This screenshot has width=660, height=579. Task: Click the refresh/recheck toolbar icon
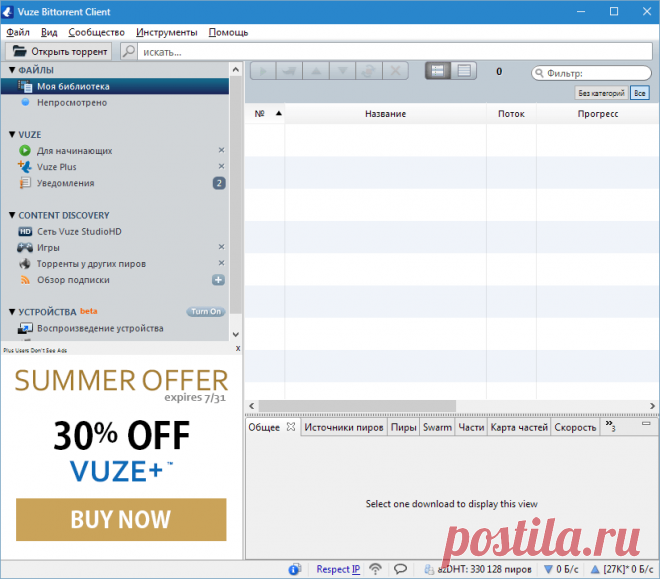[369, 71]
